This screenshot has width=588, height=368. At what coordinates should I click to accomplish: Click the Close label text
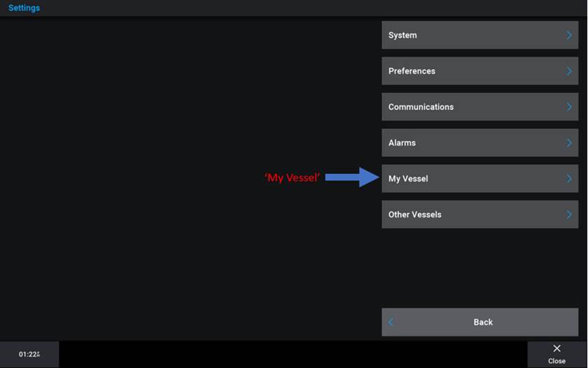(556, 361)
